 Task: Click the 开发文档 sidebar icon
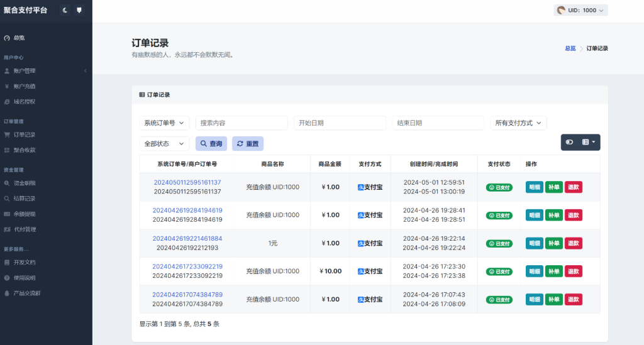pos(6,262)
